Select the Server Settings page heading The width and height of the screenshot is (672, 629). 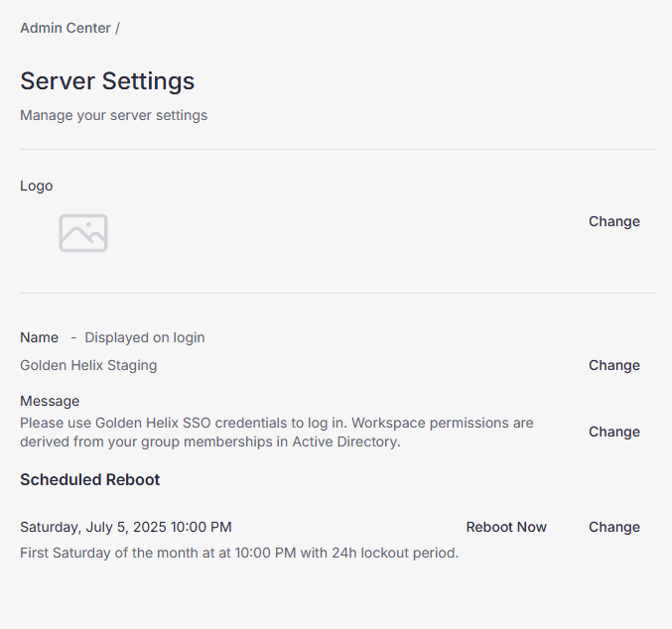coord(107,81)
